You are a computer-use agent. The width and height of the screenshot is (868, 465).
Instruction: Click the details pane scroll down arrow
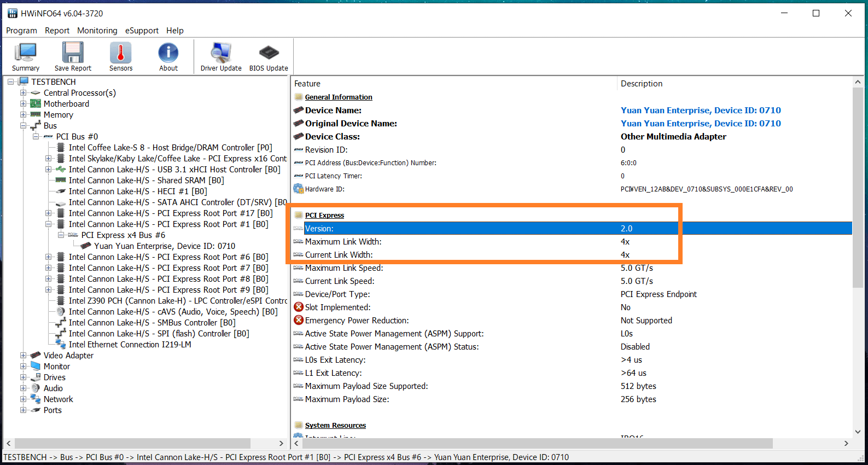pos(857,432)
